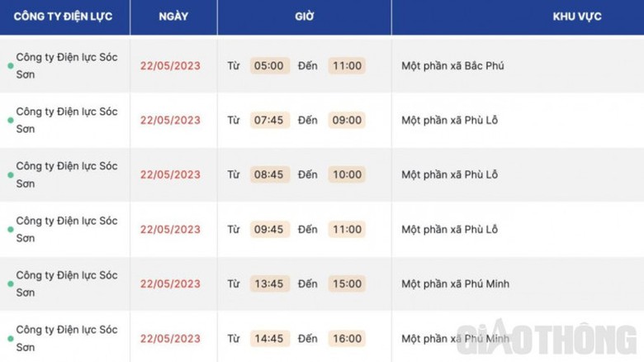Image resolution: width=644 pixels, height=362 pixels.
Task: Select Một phần xã Phú Minh in 13:45 row
Action: pos(455,283)
